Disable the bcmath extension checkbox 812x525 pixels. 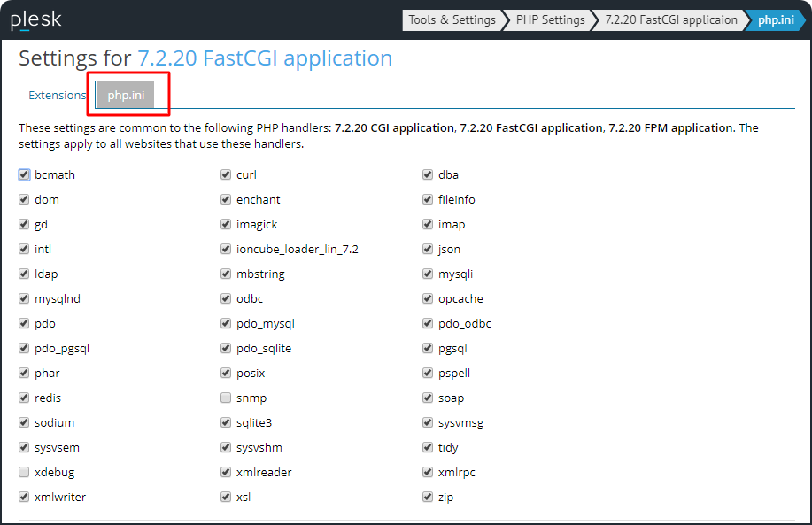click(24, 174)
